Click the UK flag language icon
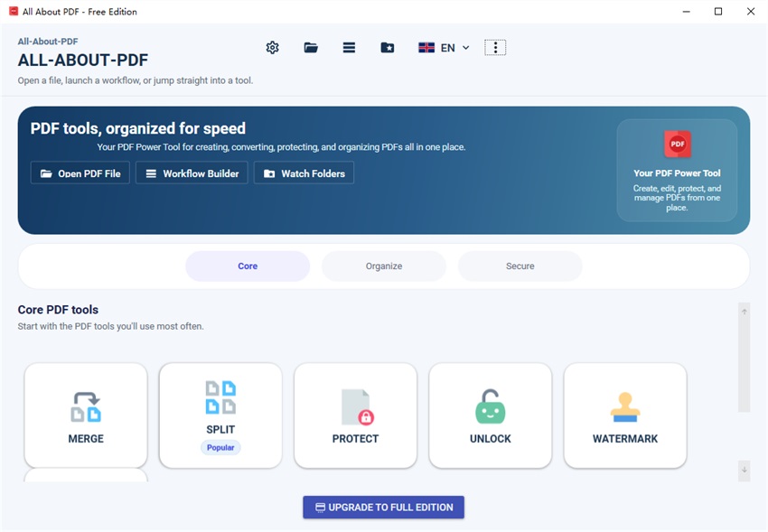This screenshot has width=768, height=532. click(x=426, y=48)
